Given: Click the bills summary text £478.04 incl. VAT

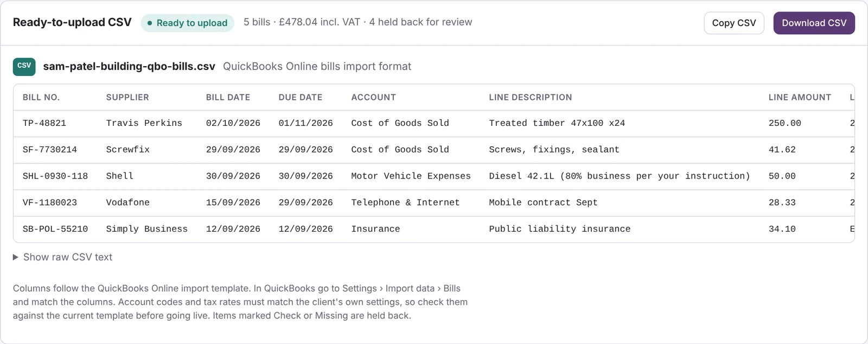Looking at the screenshot, I should (x=320, y=22).
